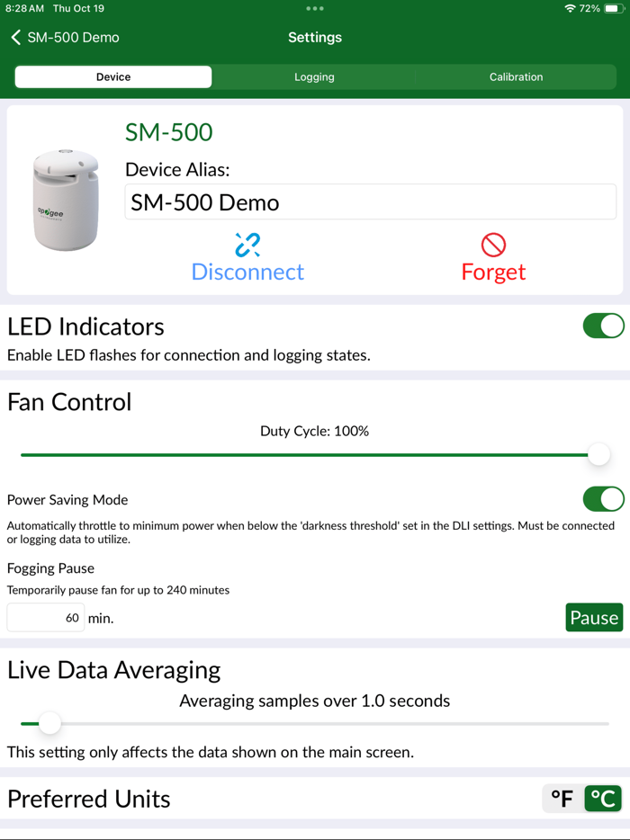Switch to the Calibration tab

pyautogui.click(x=516, y=77)
